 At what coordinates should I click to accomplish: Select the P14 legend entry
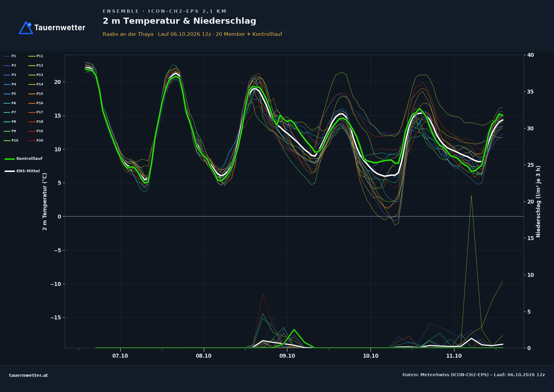(36, 84)
